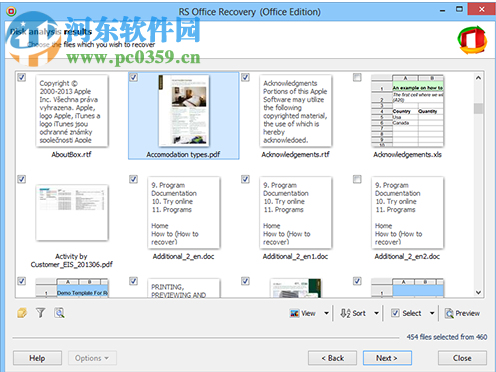Click the save/recover notepad icon in bottom toolbar
This screenshot has width=496, height=372.
tap(22, 313)
